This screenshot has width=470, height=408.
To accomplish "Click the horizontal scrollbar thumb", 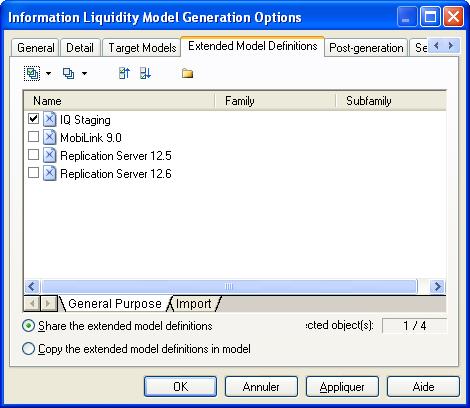I will [229, 286].
